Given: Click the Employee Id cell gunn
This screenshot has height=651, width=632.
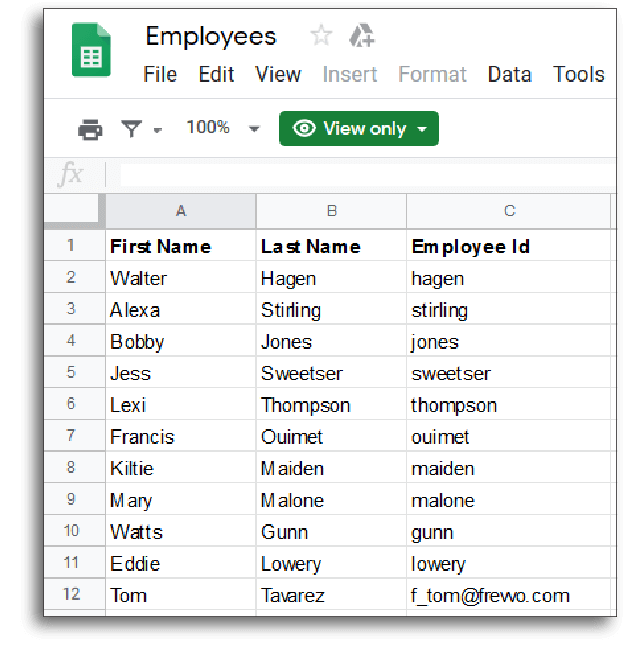Looking at the screenshot, I should (509, 531).
